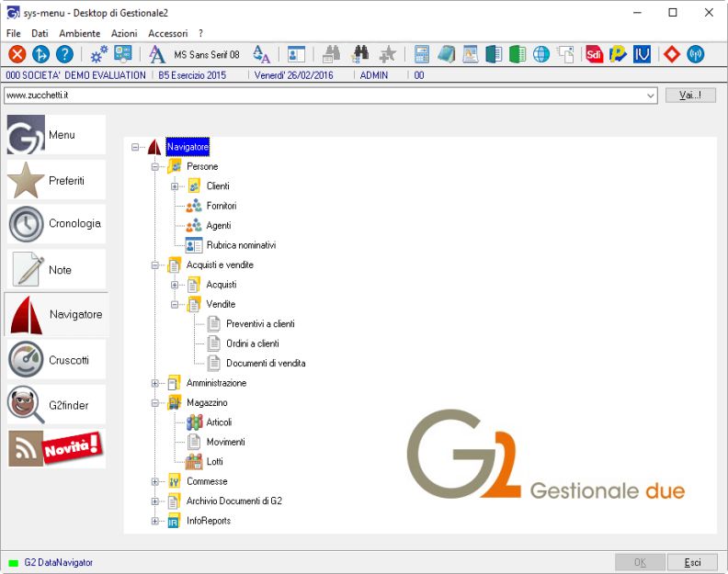Select Agenti in the tree
Screen dimensions: 728x574
pos(219,226)
